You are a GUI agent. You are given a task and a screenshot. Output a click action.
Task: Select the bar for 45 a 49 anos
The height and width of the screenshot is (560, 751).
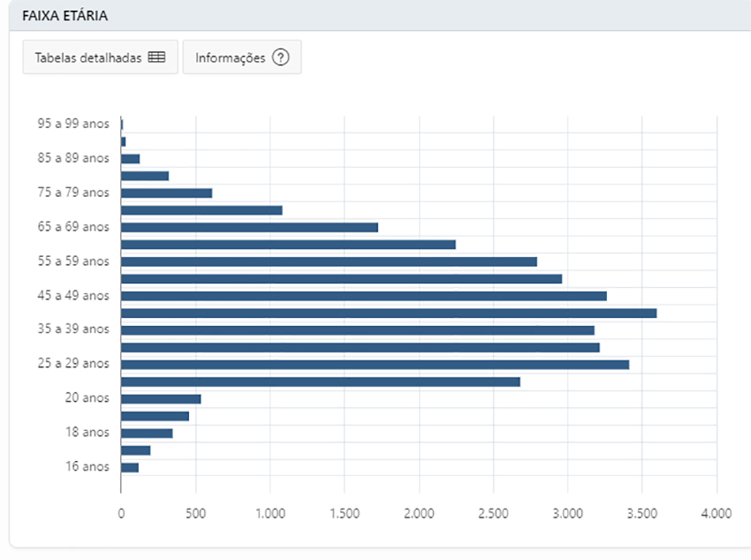363,296
